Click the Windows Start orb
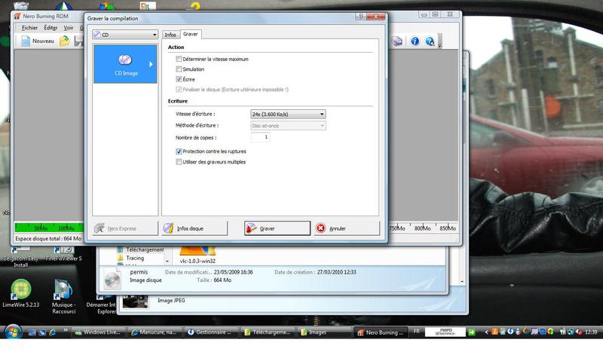603x364 pixels. click(13, 332)
